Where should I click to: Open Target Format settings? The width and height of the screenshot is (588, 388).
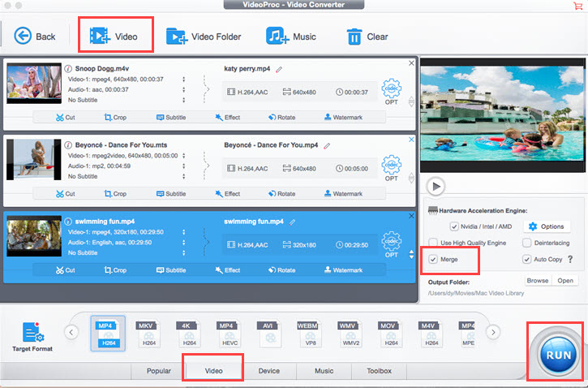point(32,337)
